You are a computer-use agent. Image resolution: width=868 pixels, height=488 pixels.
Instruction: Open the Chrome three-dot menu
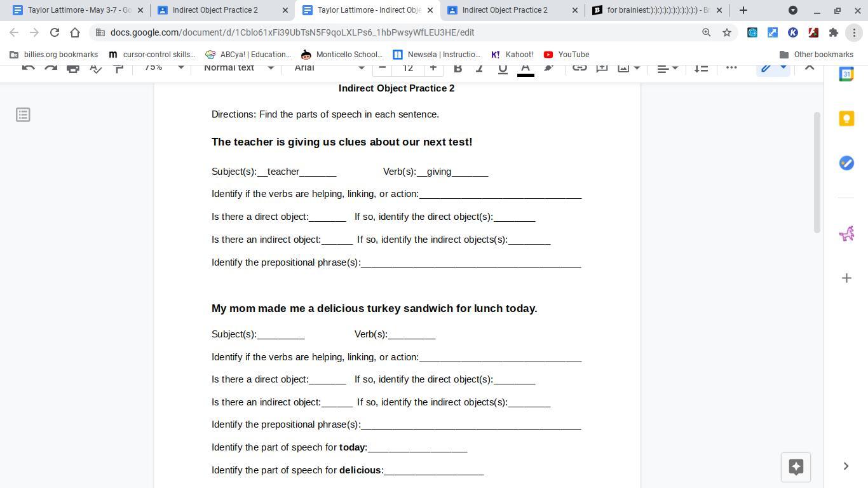coord(854,32)
